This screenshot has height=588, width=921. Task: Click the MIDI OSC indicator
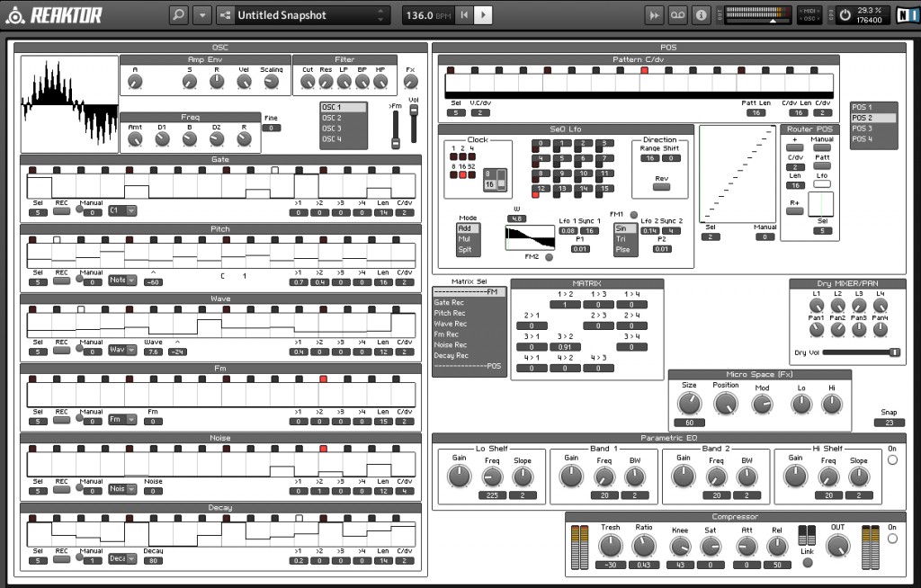click(x=809, y=15)
